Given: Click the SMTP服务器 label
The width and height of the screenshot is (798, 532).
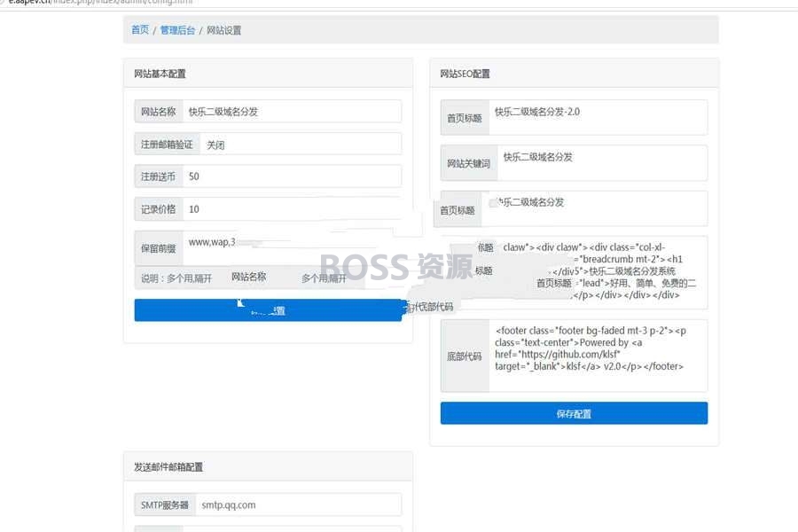Looking at the screenshot, I should [x=165, y=505].
